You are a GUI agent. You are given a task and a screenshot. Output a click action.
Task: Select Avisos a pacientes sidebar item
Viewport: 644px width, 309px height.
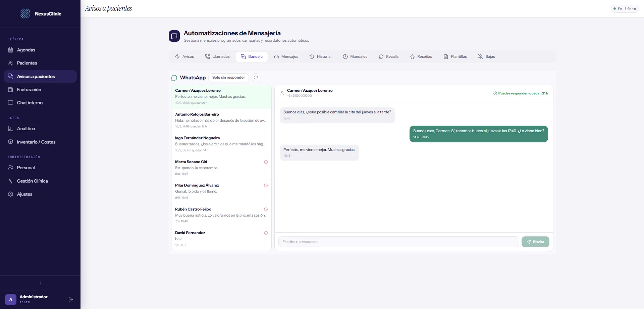(x=40, y=76)
